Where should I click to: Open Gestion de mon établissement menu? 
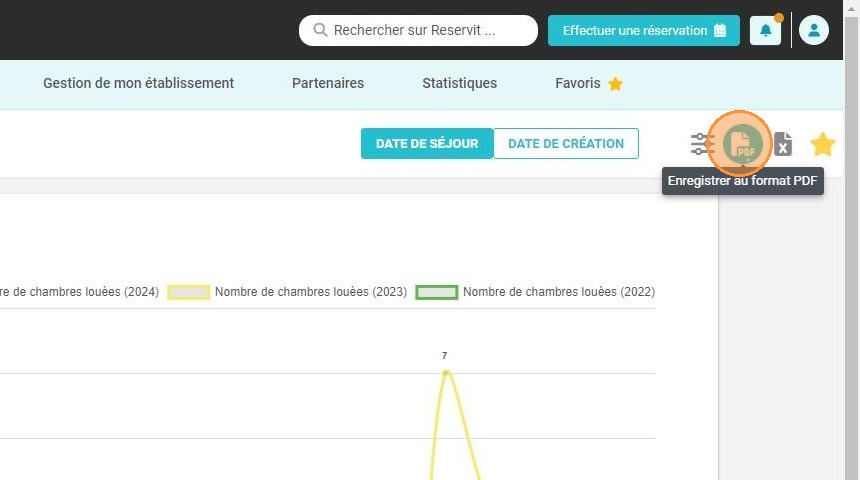pos(138,83)
